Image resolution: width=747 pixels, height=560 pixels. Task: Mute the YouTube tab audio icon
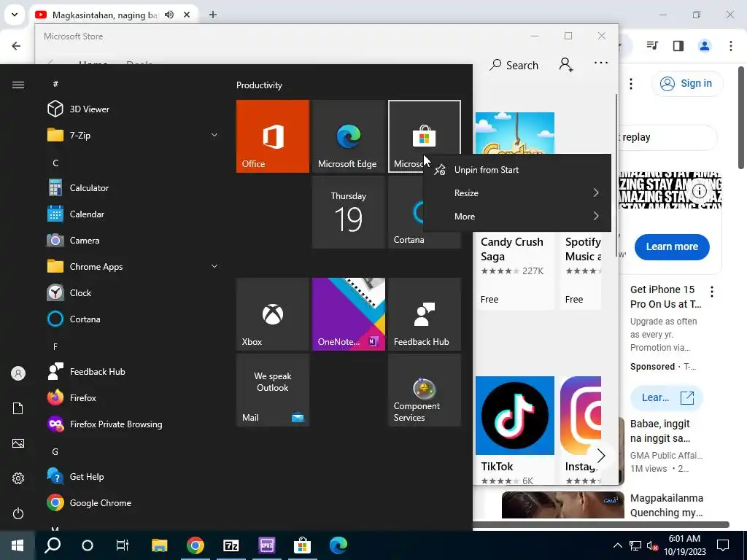[x=169, y=15]
